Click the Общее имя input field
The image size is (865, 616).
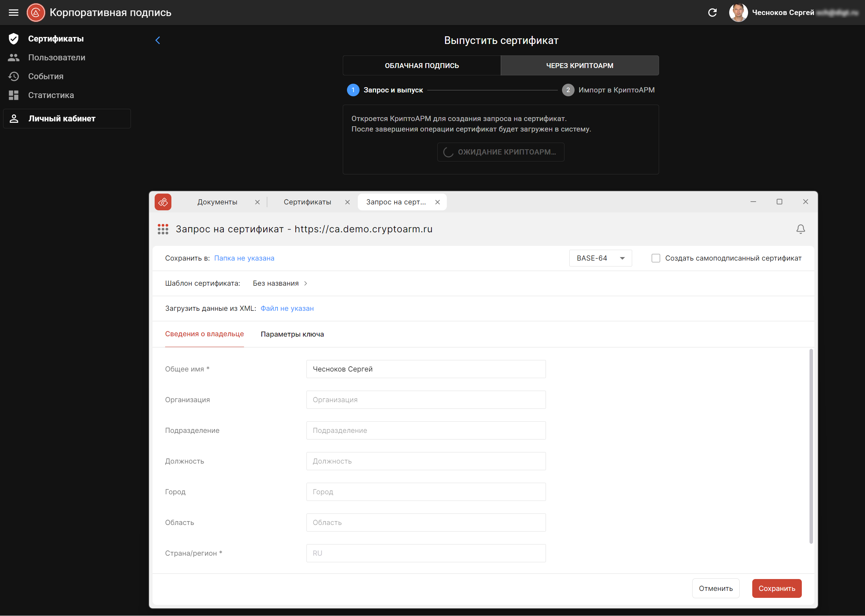(x=426, y=369)
